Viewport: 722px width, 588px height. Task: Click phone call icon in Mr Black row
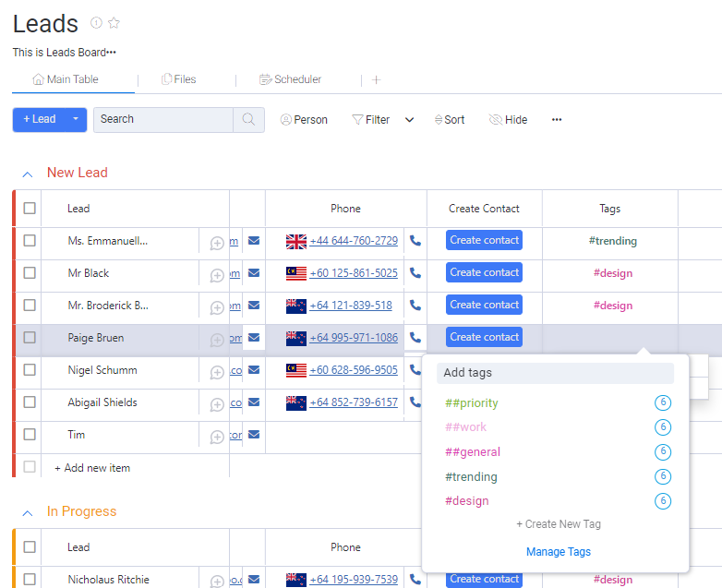pyautogui.click(x=415, y=273)
